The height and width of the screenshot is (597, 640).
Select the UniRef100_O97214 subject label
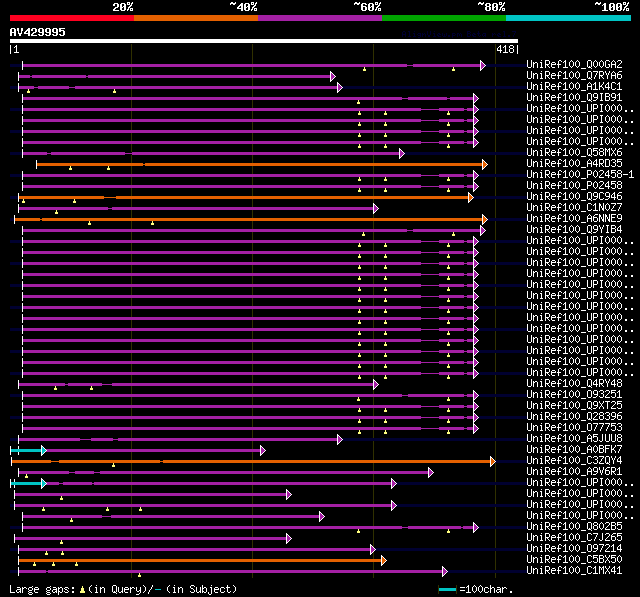coord(574,548)
